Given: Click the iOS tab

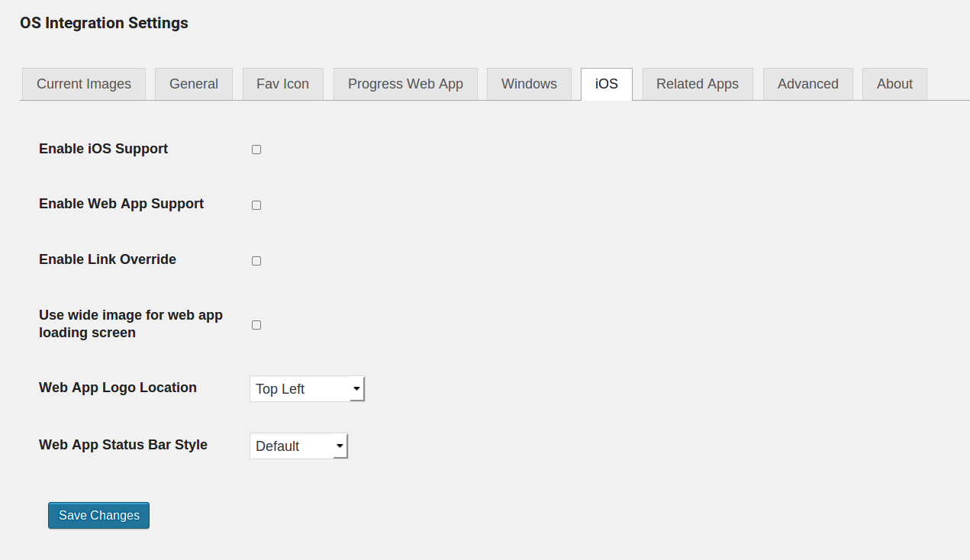Looking at the screenshot, I should 607,84.
